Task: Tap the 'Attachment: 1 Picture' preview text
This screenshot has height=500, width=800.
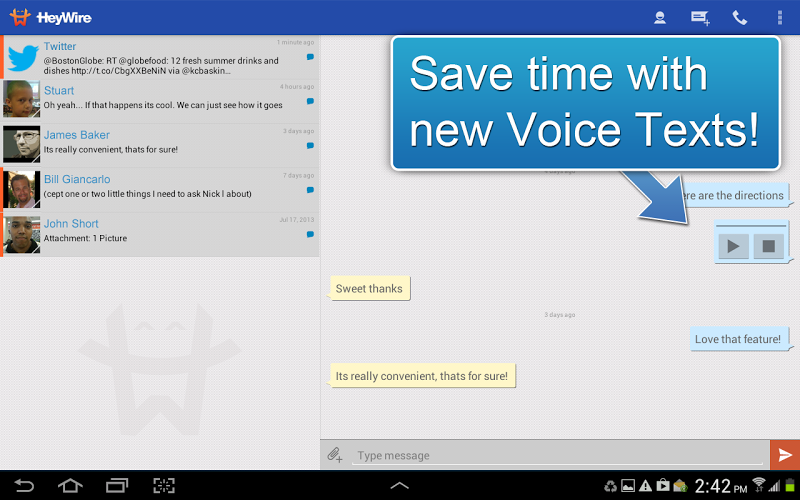Action: coord(85,238)
